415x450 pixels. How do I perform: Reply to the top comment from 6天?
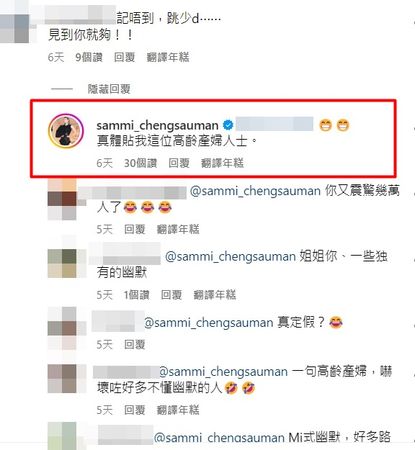pos(124,57)
